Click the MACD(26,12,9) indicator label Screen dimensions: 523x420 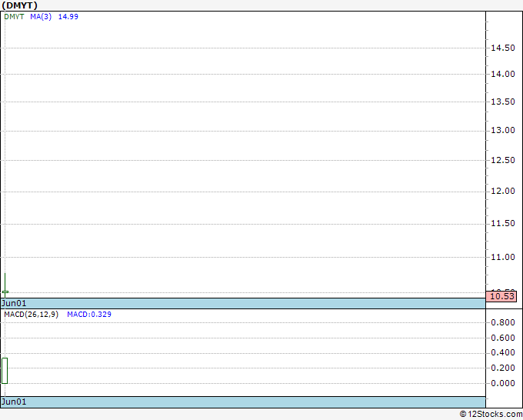pos(31,315)
